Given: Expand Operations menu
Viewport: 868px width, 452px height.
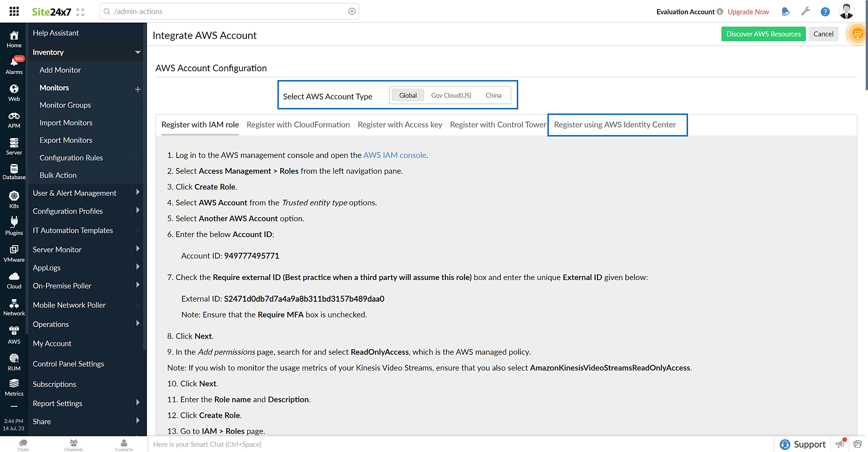Looking at the screenshot, I should [138, 323].
